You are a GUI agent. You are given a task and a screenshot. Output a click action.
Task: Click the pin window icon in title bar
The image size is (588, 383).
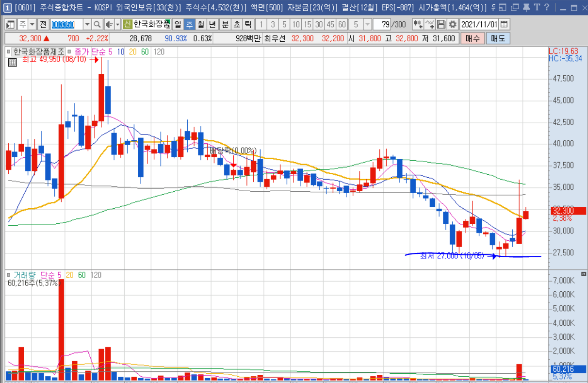point(526,7)
